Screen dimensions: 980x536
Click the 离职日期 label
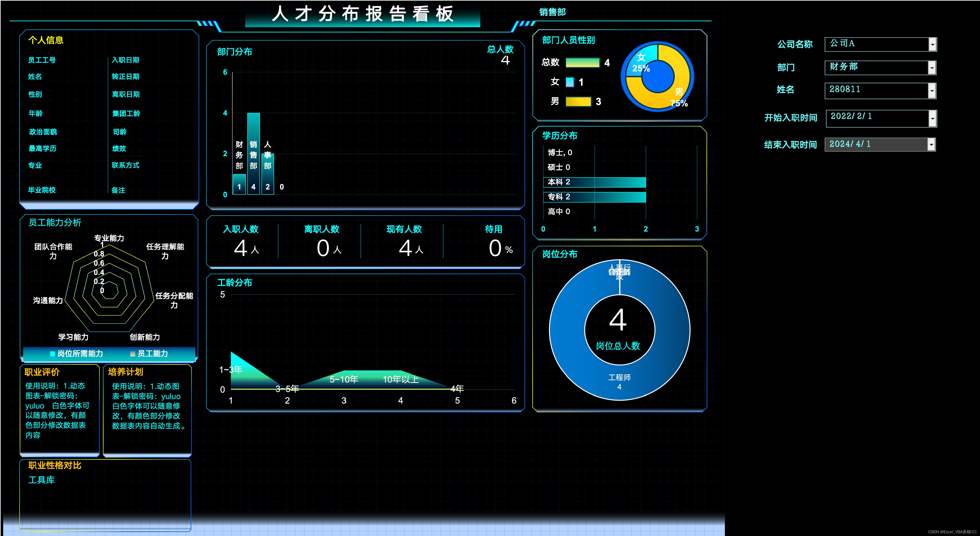click(126, 94)
